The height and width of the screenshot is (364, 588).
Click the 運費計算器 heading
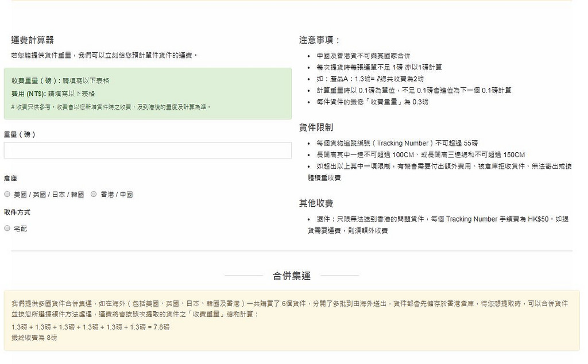tap(33, 40)
